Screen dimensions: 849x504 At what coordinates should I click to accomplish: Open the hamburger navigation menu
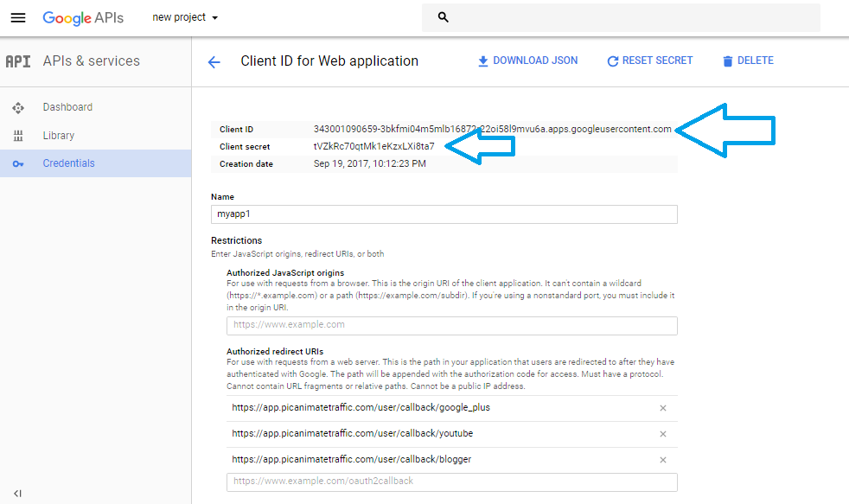[x=18, y=17]
